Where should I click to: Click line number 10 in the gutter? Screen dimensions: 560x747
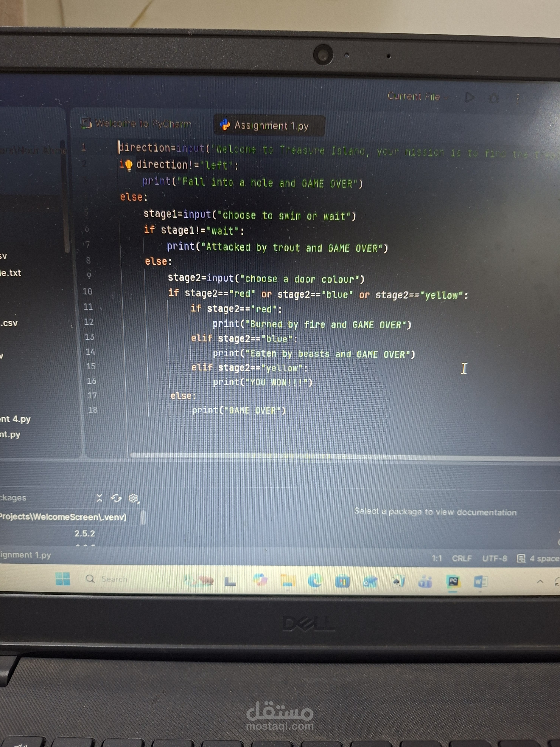pyautogui.click(x=87, y=292)
